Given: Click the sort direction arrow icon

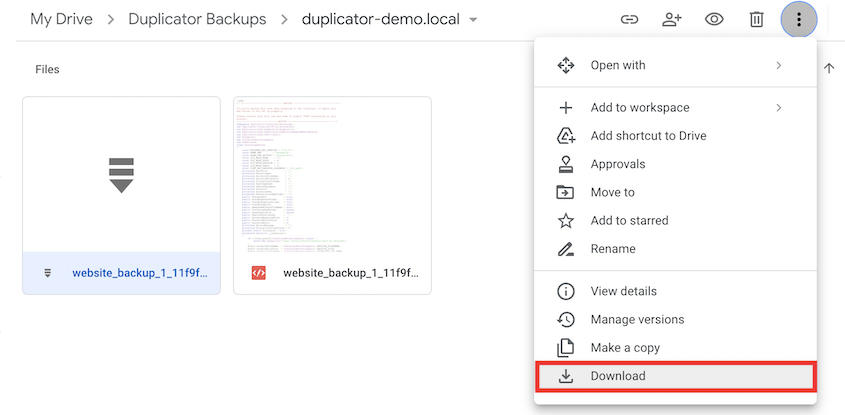Looking at the screenshot, I should tap(828, 68).
